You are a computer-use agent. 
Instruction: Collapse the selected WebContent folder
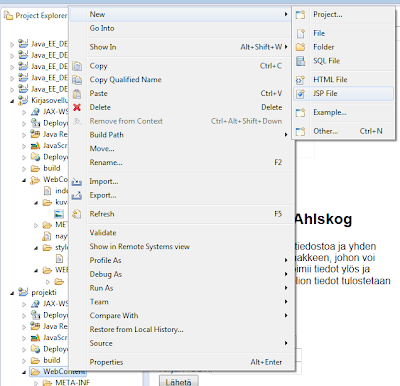tap(24, 372)
